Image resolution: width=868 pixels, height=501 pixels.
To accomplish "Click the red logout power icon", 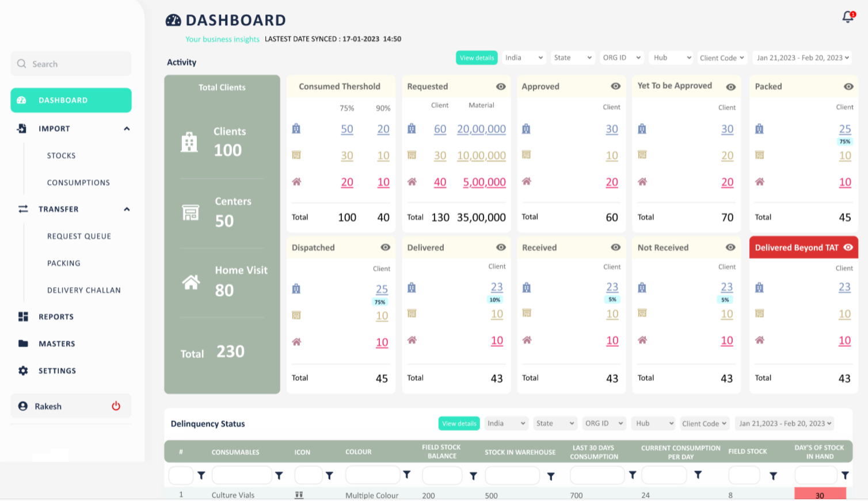I will pos(116,406).
